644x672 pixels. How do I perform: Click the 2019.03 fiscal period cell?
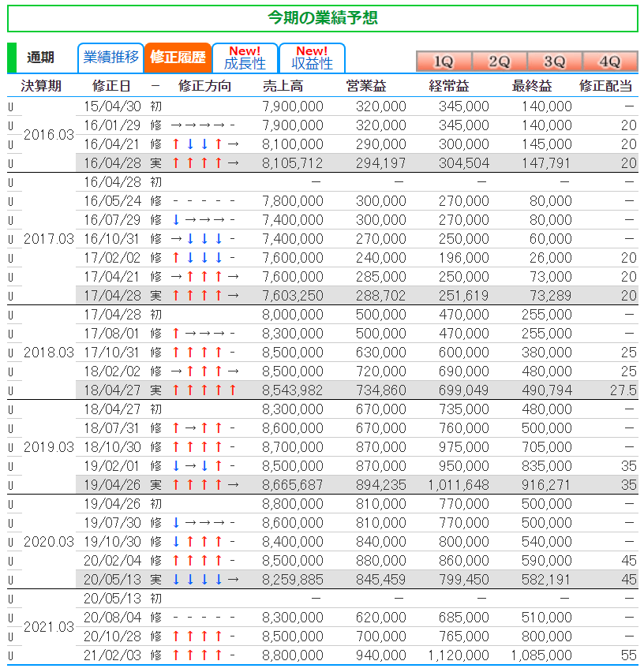(x=48, y=447)
